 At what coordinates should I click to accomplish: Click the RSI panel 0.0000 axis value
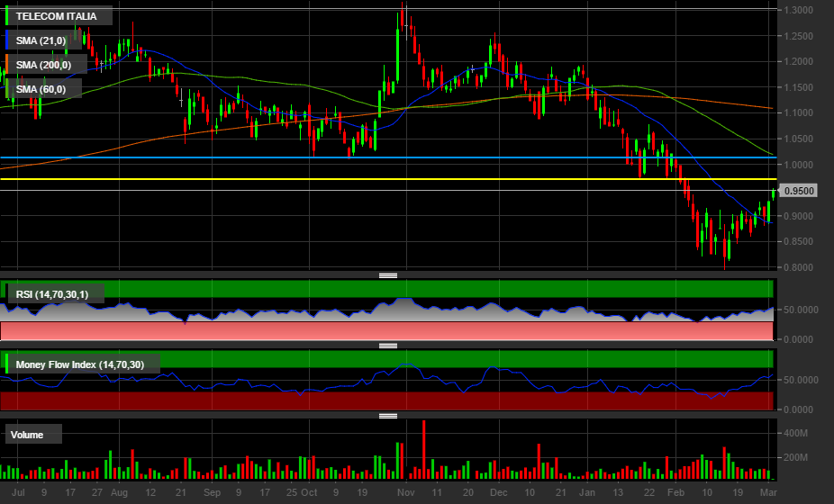click(x=798, y=339)
